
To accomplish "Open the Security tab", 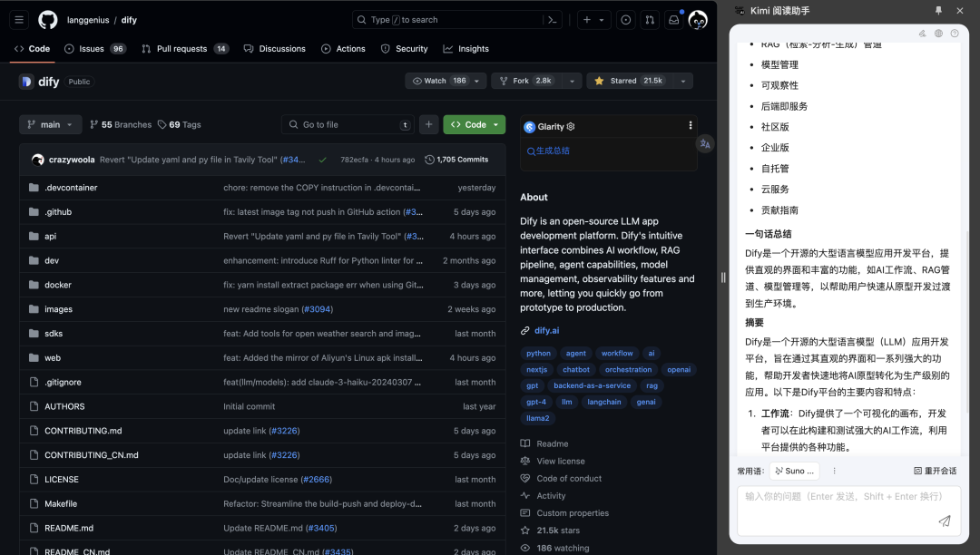I will click(x=405, y=49).
